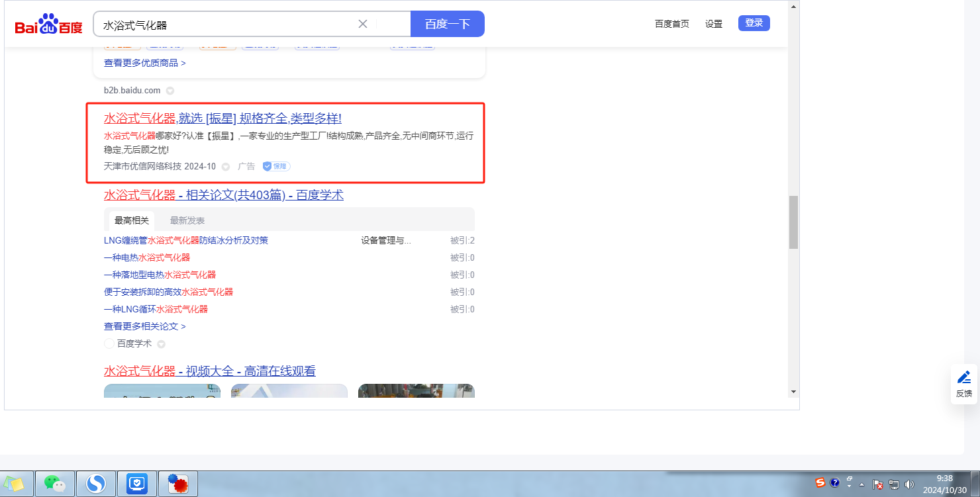Click the scrollbar down arrow
Viewport: 980px width, 497px height.
pos(793,392)
